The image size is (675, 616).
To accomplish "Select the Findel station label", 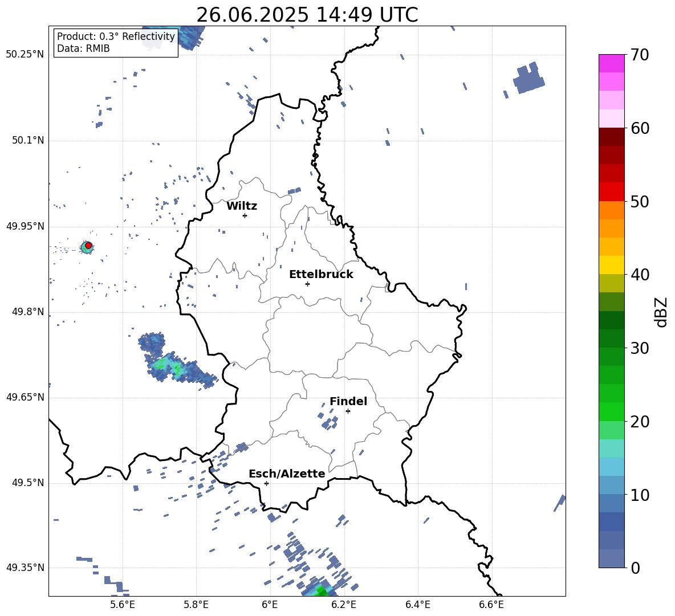I will pyautogui.click(x=348, y=401).
